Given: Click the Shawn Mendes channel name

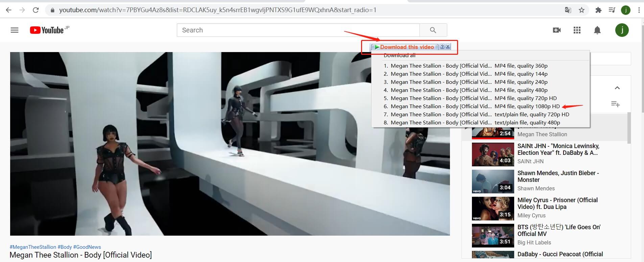Looking at the screenshot, I should [536, 188].
